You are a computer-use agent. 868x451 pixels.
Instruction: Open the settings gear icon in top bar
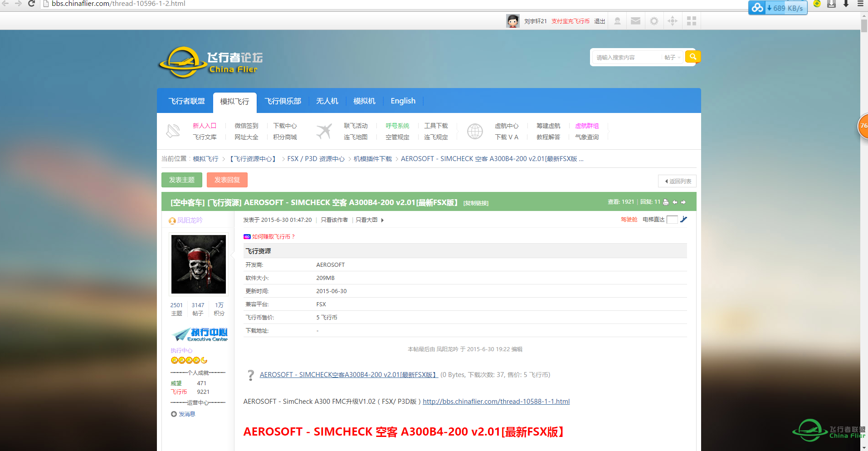click(x=654, y=21)
